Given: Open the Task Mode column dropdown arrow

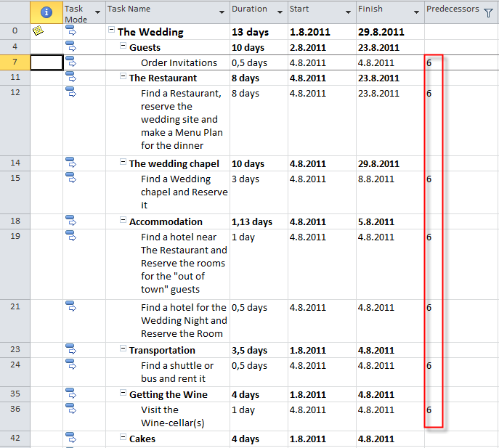Looking at the screenshot, I should pos(97,12).
